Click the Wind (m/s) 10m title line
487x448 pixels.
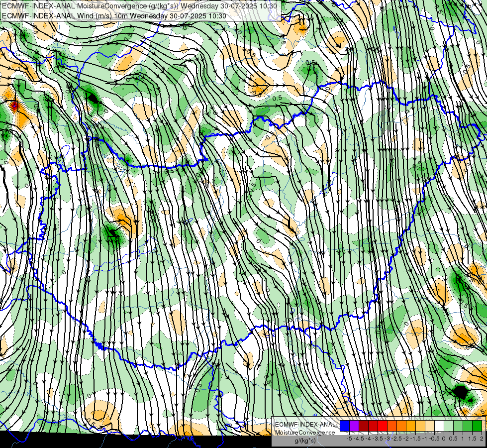tap(114, 16)
